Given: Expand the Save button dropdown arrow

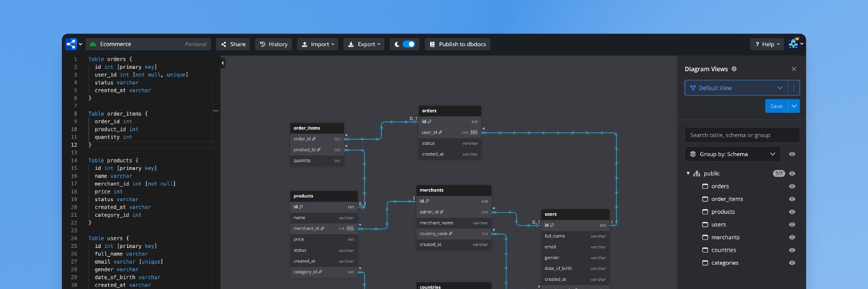Looking at the screenshot, I should 794,106.
